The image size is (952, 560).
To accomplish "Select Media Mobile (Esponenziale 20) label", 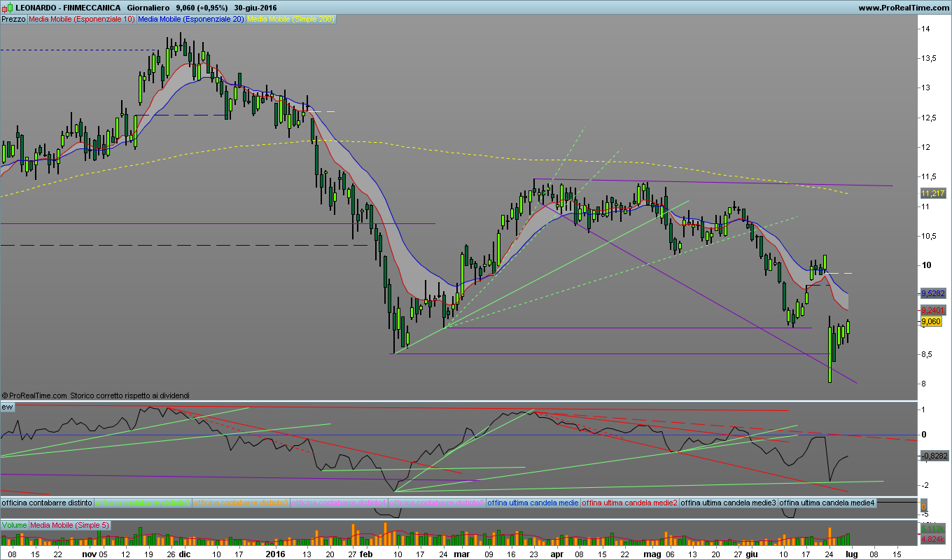I will tap(191, 20).
